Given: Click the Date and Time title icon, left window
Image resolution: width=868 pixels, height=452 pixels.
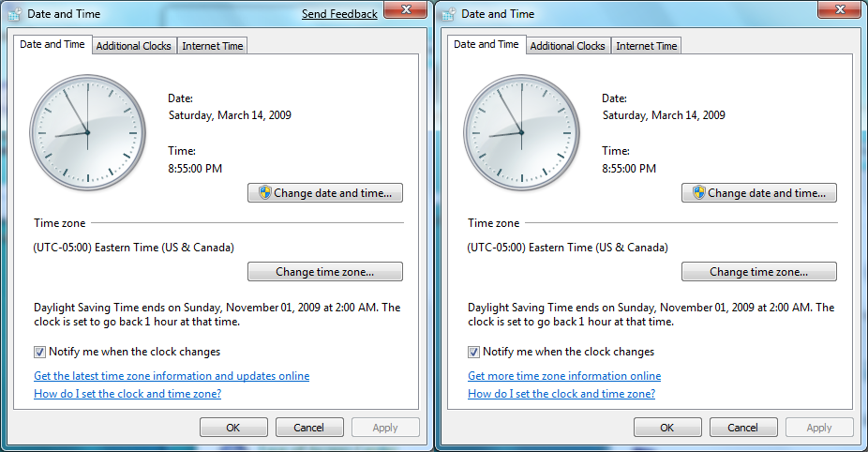Looking at the screenshot, I should pyautogui.click(x=14, y=14).
